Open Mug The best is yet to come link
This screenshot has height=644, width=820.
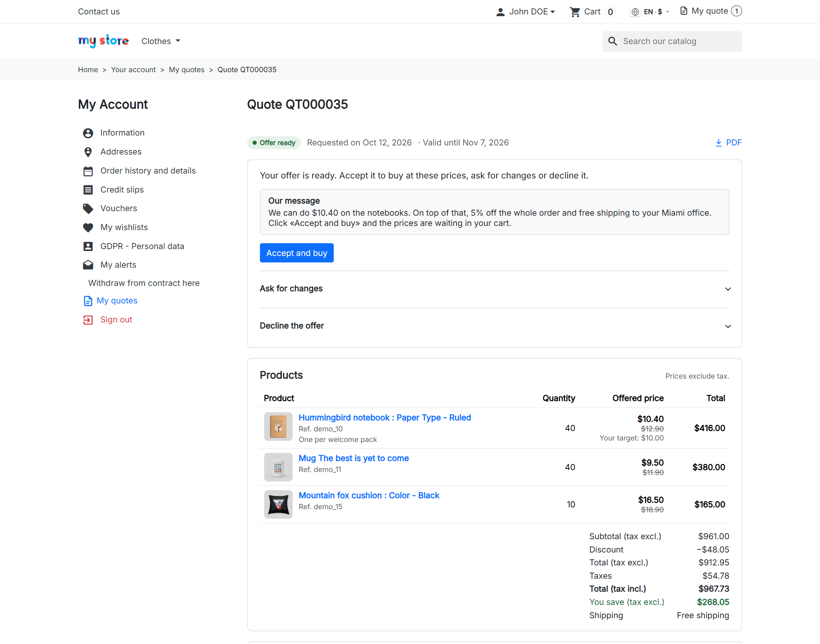point(353,458)
